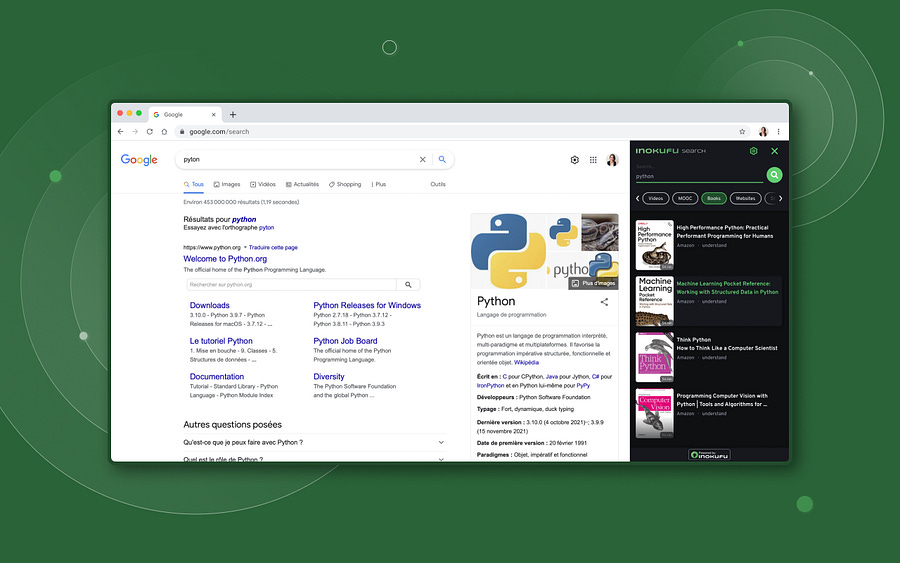Open the Google apps grid icon
This screenshot has width=900, height=563.
coord(593,160)
